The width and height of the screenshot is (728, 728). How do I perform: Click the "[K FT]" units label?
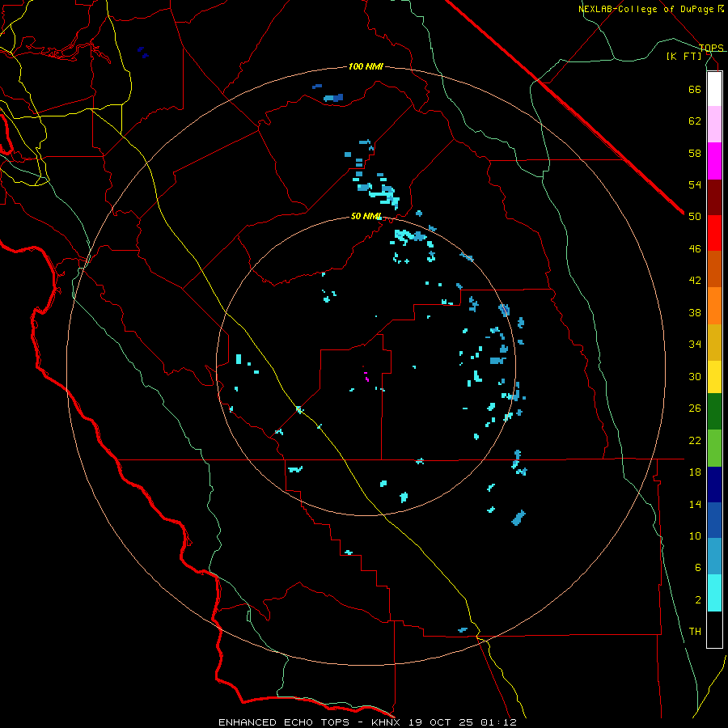click(684, 57)
